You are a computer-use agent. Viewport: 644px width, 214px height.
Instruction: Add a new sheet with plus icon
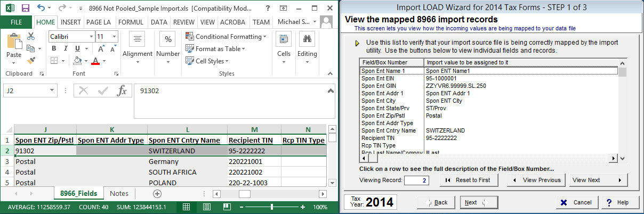click(157, 194)
